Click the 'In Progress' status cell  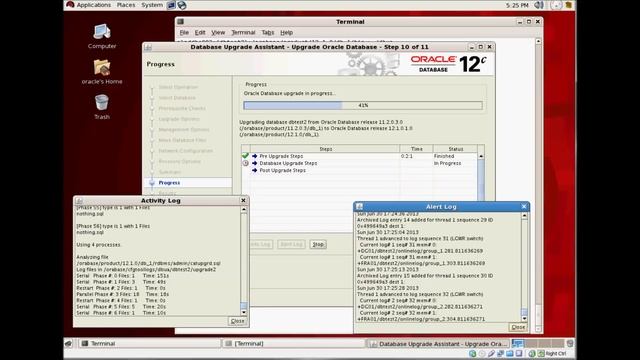click(447, 163)
